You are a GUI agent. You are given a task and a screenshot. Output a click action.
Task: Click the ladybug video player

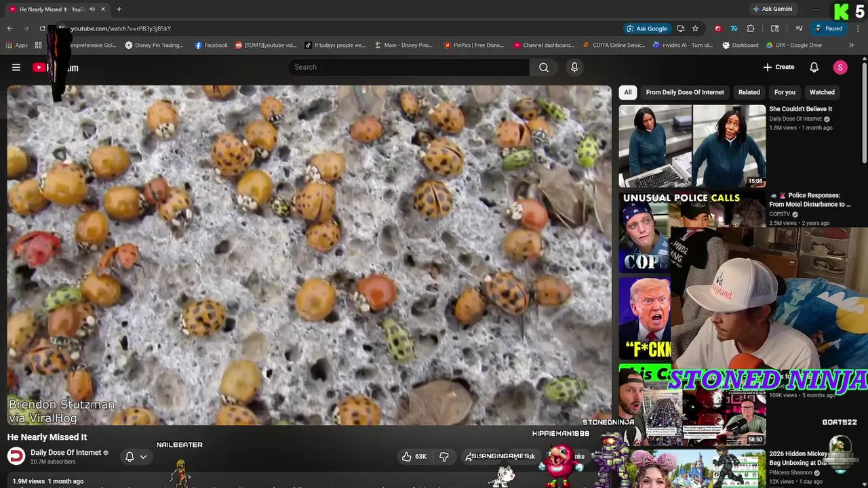[309, 255]
